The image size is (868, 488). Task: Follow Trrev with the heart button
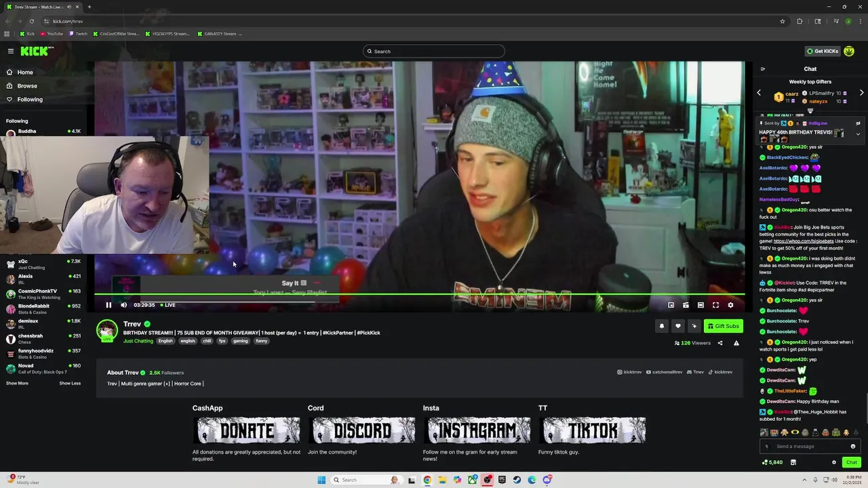click(x=677, y=326)
